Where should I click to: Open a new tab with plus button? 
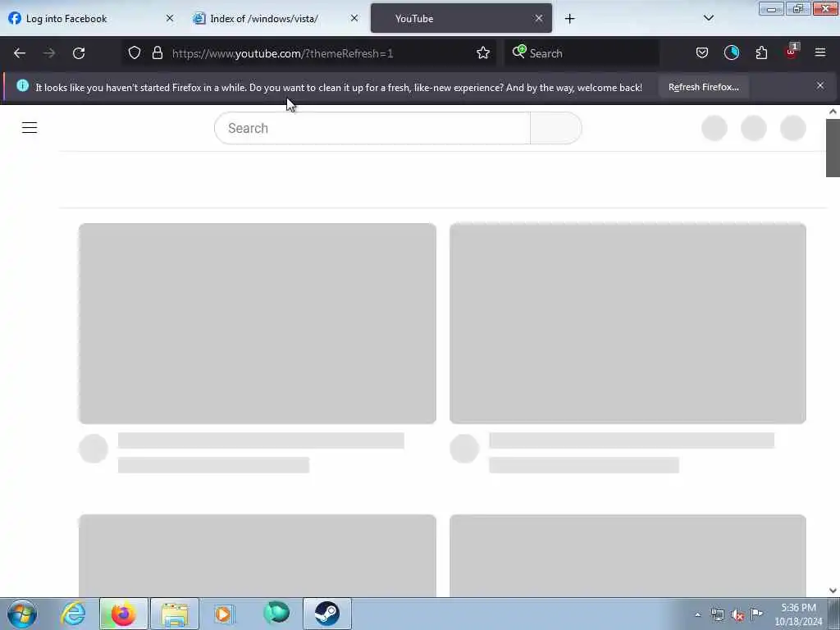(569, 19)
